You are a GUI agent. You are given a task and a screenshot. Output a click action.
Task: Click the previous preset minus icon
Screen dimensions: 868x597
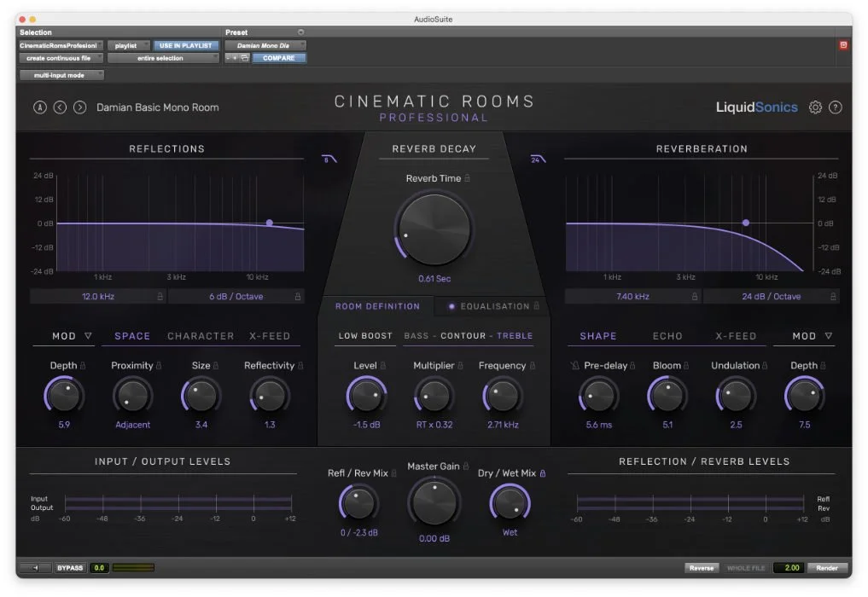(x=228, y=57)
